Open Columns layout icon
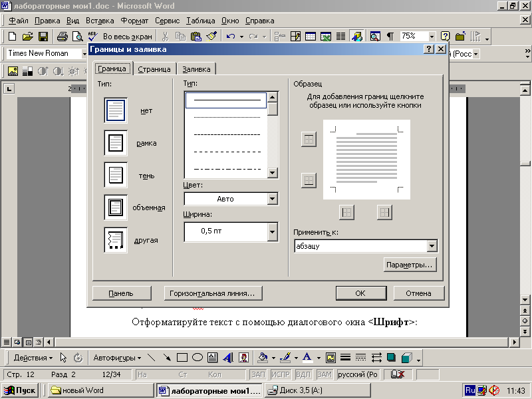 pos(340,36)
